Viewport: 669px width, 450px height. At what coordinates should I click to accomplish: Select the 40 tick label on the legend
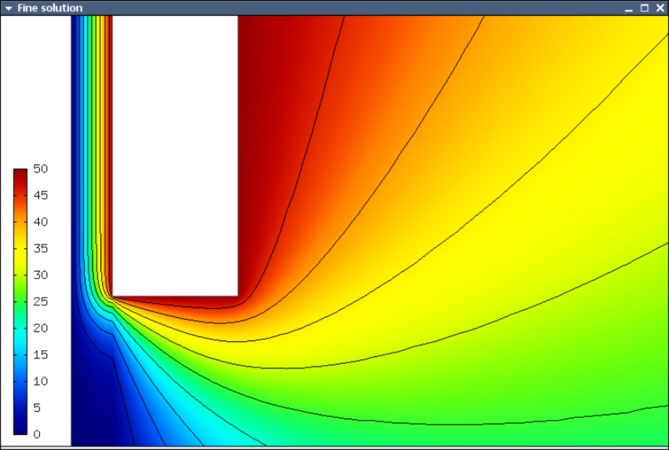(x=39, y=222)
